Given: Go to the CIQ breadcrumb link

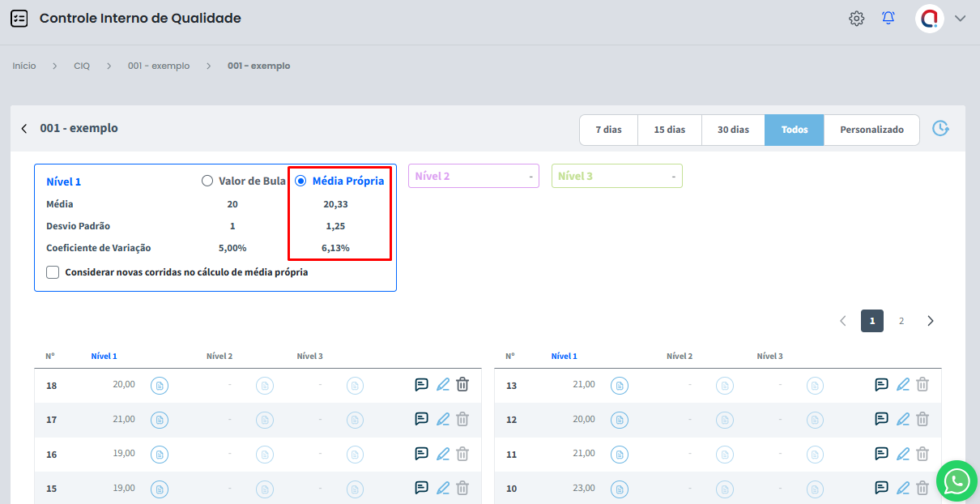Looking at the screenshot, I should (82, 66).
